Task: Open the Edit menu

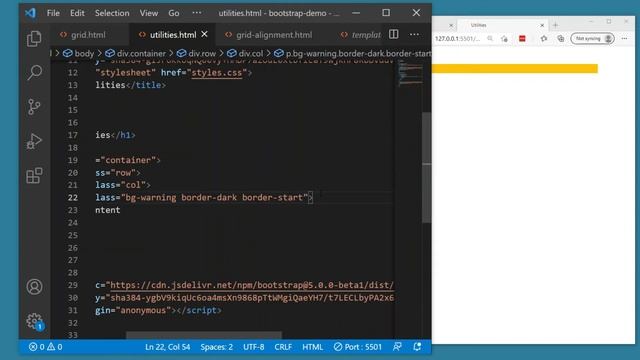Action: click(x=77, y=13)
